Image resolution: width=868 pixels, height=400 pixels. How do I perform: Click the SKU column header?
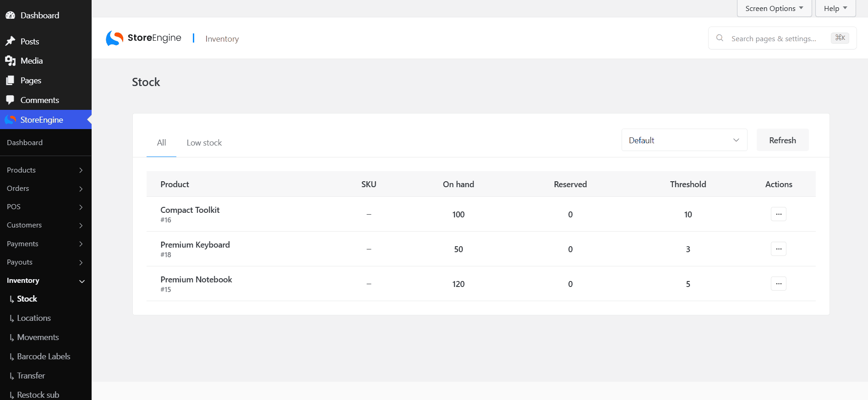(369, 184)
